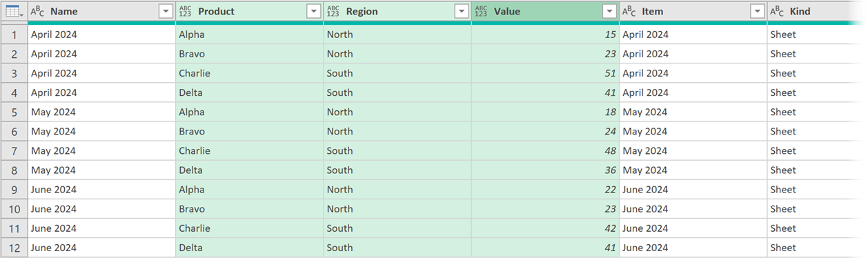This screenshot has height=258, width=868.
Task: Click Value cell 48 in row 7
Action: (545, 150)
